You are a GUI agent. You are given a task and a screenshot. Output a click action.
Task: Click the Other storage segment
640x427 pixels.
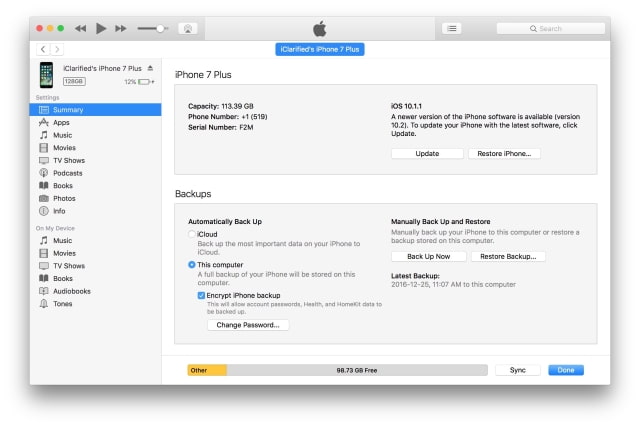(207, 370)
